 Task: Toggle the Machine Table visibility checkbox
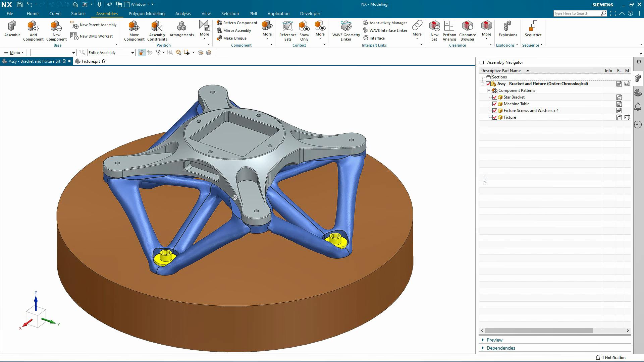click(495, 104)
